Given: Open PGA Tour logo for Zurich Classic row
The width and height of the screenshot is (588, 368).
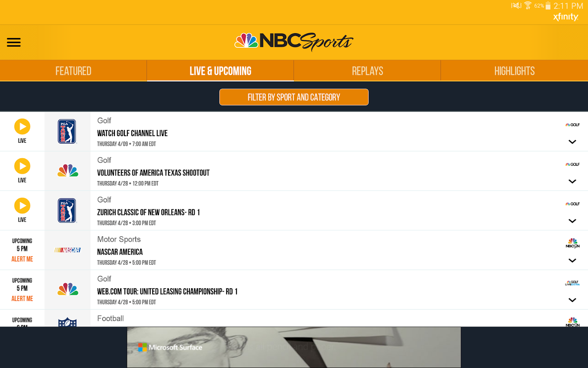Looking at the screenshot, I should click(67, 210).
